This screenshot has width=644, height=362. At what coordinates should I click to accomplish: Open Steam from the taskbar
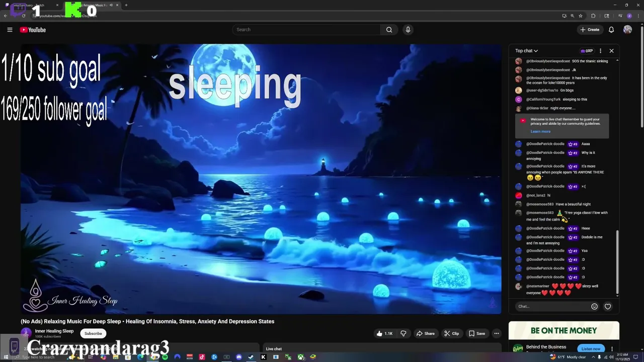(251, 357)
